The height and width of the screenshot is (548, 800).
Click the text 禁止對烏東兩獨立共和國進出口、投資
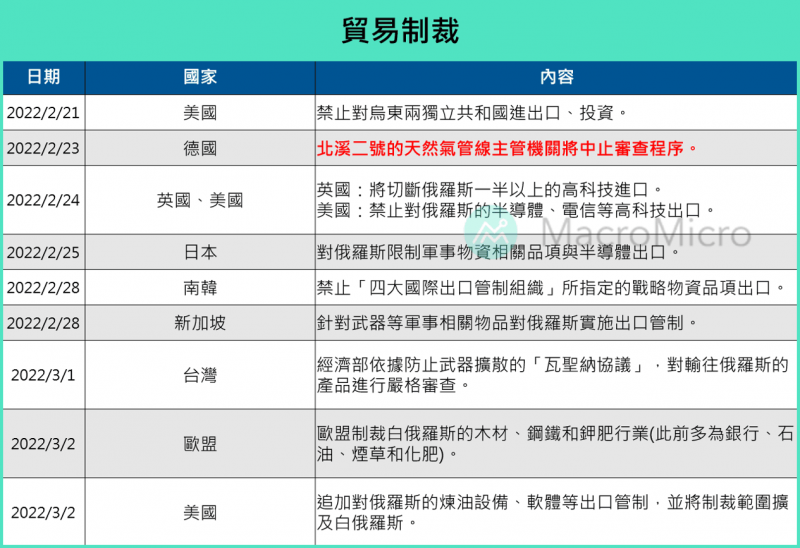(471, 113)
